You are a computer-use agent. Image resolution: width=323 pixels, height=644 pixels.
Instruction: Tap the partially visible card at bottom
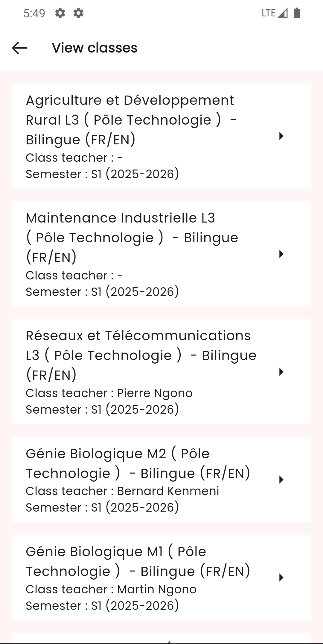point(161,640)
